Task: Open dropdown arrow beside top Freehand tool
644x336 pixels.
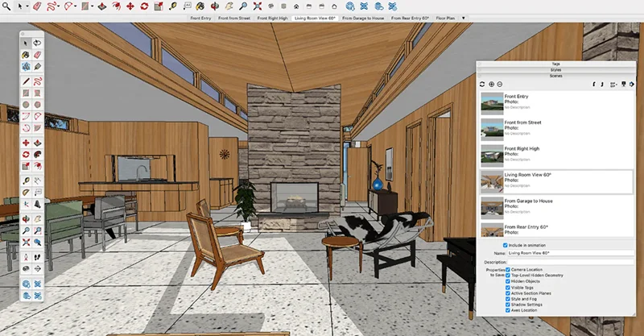Action: click(59, 6)
